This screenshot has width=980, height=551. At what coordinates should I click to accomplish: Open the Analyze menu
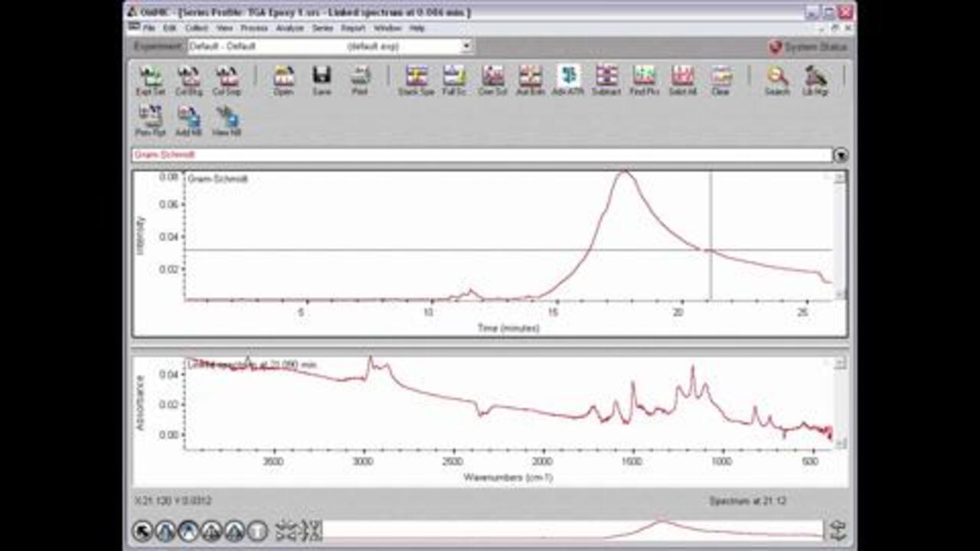point(289,28)
